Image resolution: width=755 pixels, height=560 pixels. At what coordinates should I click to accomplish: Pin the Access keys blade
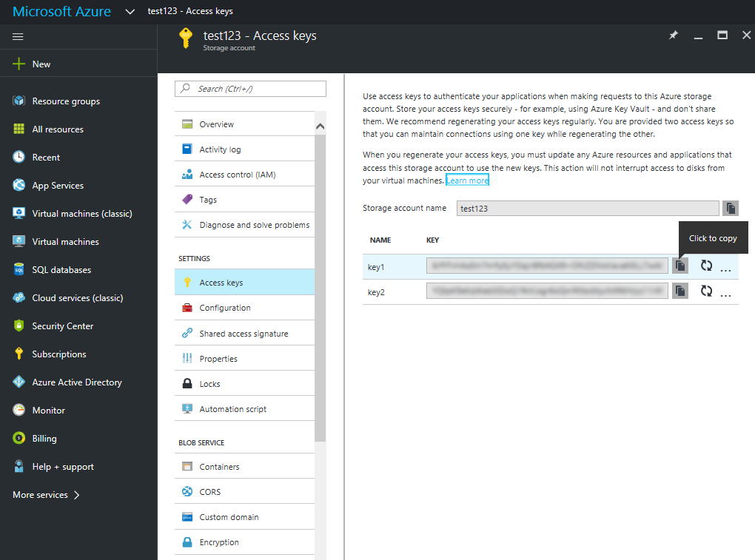pos(673,35)
